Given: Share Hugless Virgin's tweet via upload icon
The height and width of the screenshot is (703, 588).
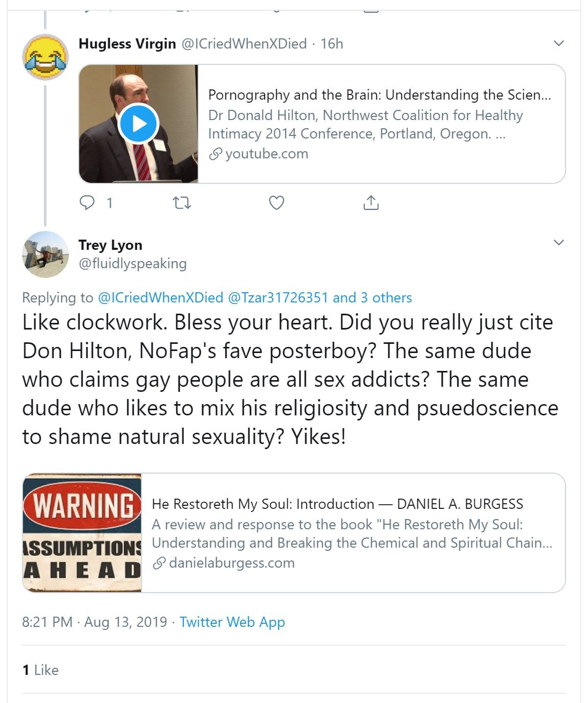Looking at the screenshot, I should pyautogui.click(x=371, y=203).
